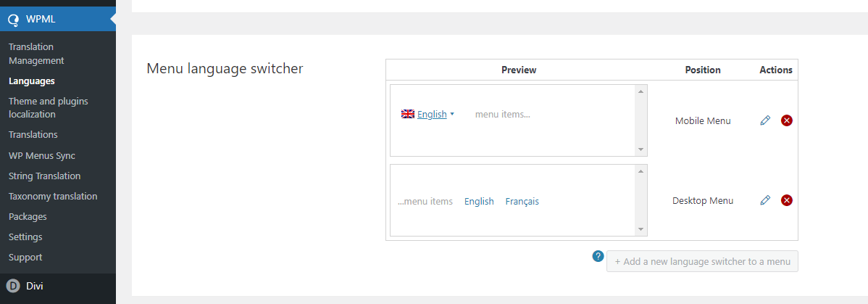The height and width of the screenshot is (304, 868).
Task: Edit the Desktop Menu language switcher
Action: click(x=766, y=200)
